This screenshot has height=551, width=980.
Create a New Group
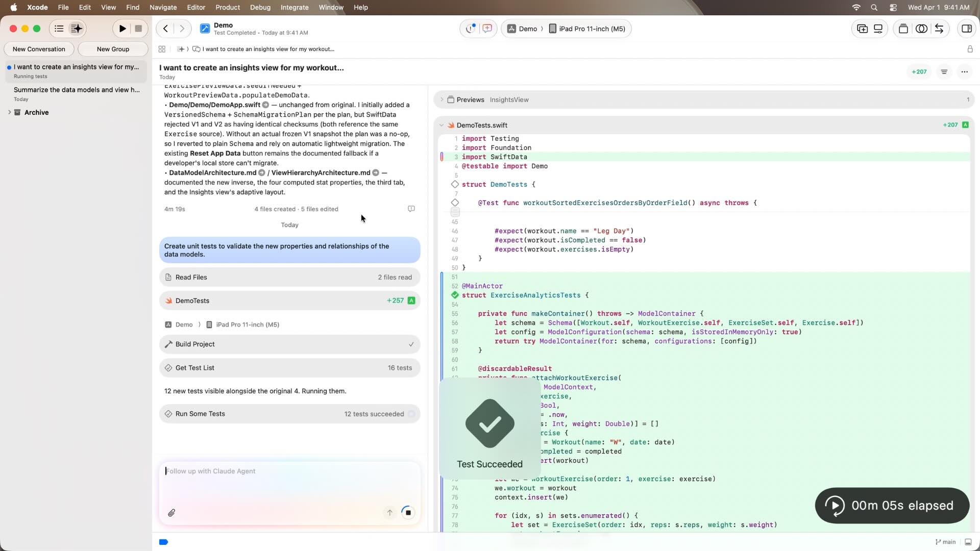(x=113, y=49)
